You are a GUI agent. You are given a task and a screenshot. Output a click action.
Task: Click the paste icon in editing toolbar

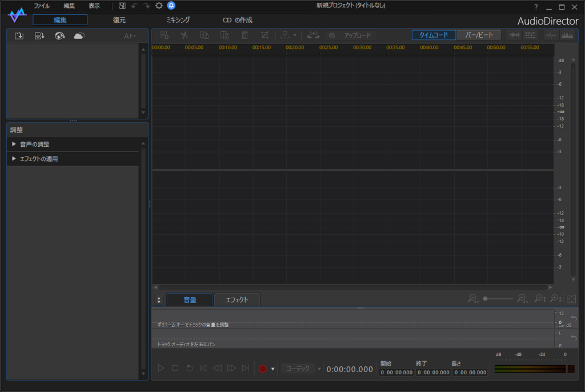click(225, 35)
